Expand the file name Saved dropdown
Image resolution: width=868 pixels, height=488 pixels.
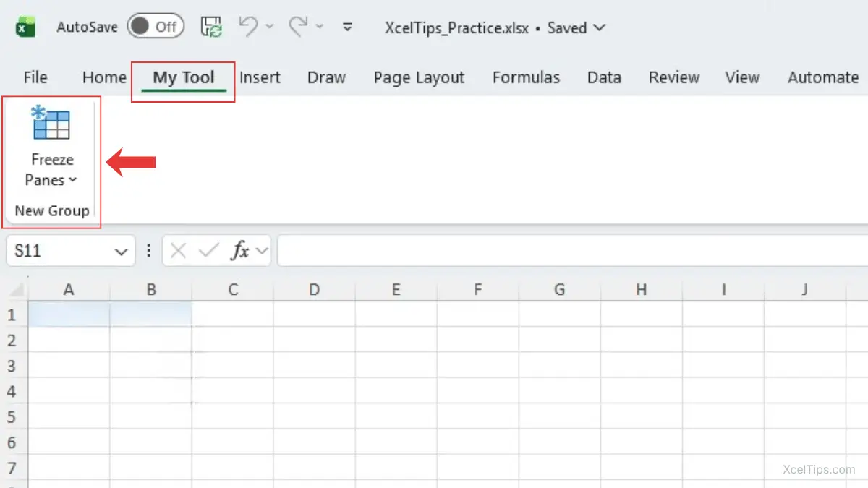598,28
